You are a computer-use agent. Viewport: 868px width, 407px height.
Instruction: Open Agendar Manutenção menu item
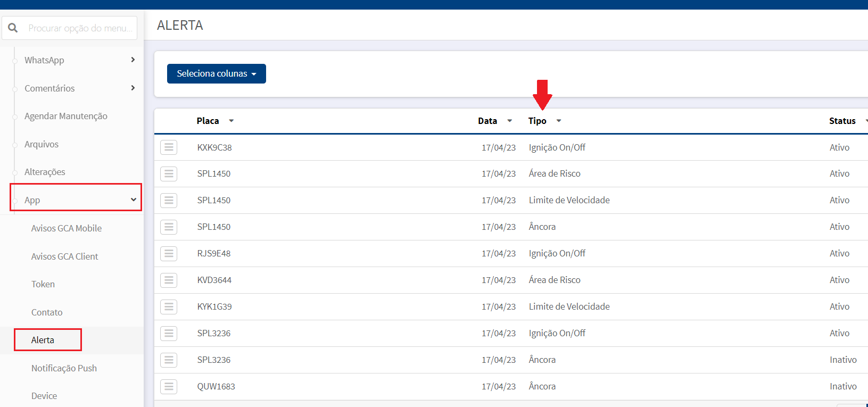(x=66, y=116)
